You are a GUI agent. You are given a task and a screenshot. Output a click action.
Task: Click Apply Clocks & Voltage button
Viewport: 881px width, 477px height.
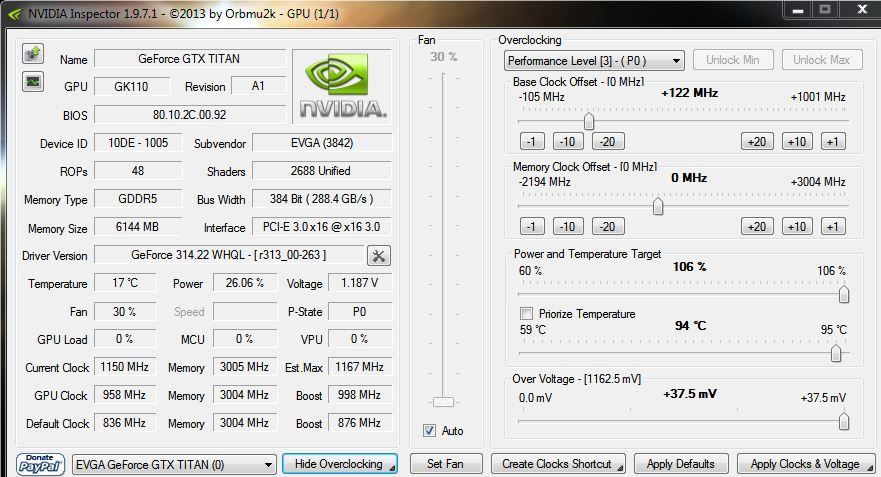coord(806,464)
